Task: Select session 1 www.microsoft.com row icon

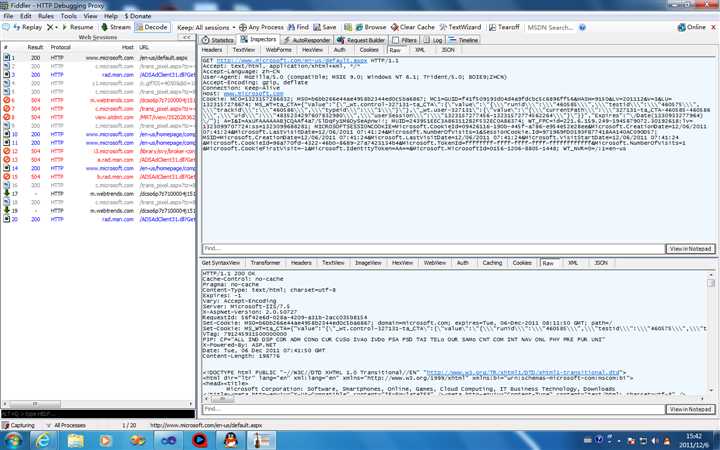Action: 6,57
